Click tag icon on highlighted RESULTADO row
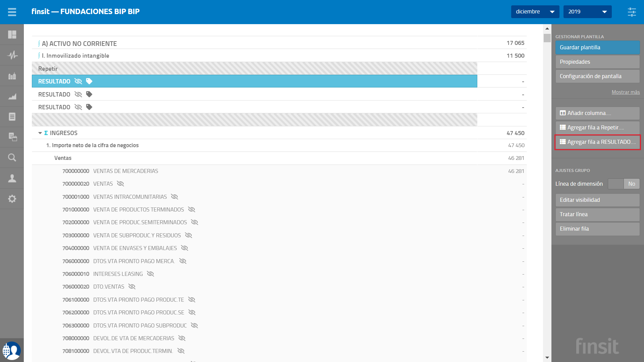This screenshot has width=644, height=362. [89, 81]
